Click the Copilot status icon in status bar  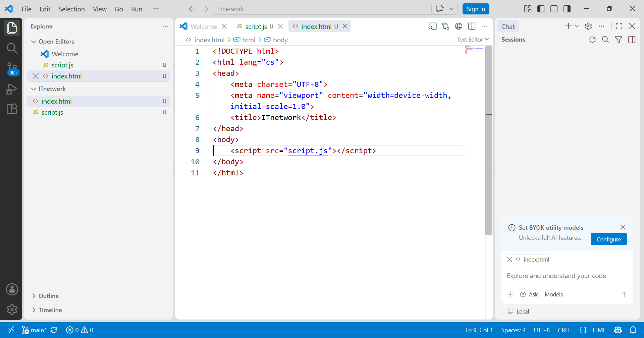point(618,330)
